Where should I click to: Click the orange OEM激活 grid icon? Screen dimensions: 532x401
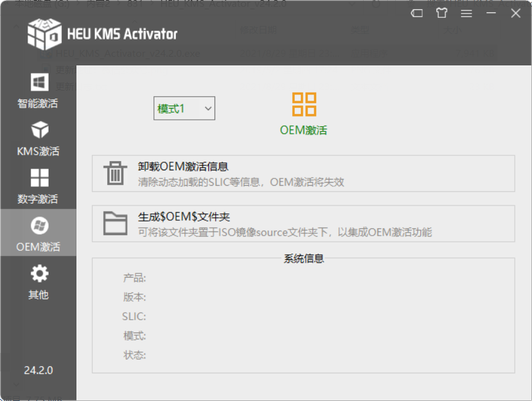click(x=304, y=104)
